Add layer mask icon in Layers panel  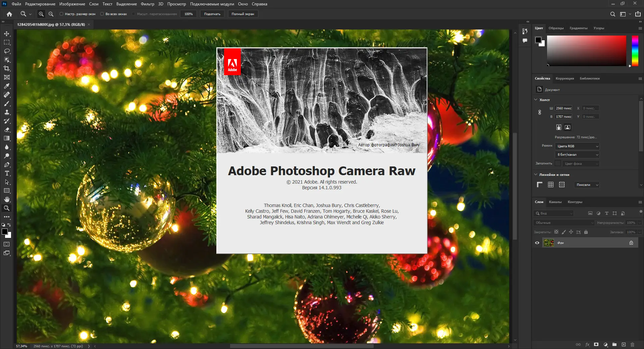596,345
